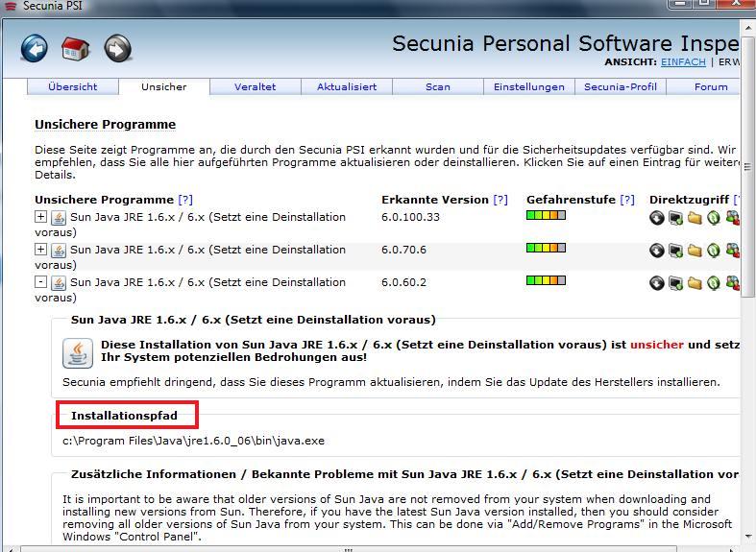Click the vertical scrollbar thumb grip
Image resolution: width=756 pixels, height=552 pixels.
tap(747, 167)
